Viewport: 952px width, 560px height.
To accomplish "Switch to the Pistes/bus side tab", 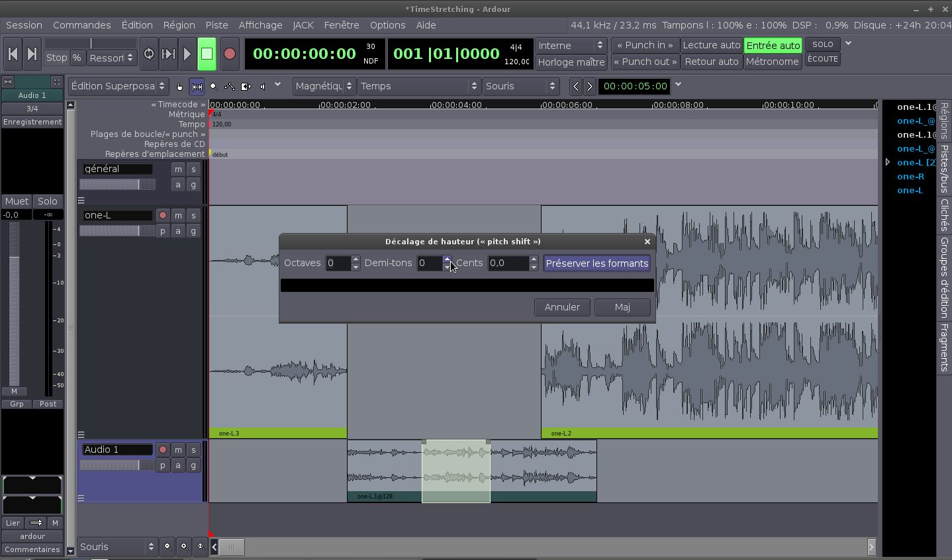I will [944, 169].
